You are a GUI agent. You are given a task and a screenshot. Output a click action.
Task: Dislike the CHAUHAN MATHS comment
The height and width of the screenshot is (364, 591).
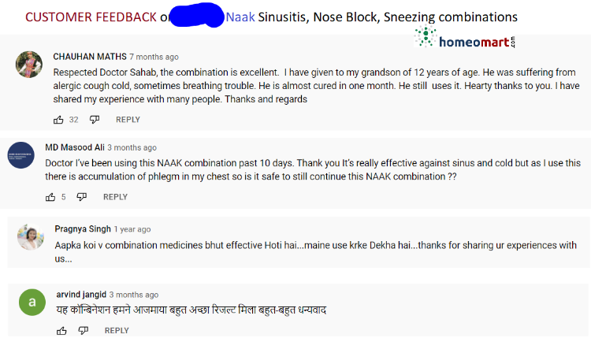pyautogui.click(x=95, y=120)
